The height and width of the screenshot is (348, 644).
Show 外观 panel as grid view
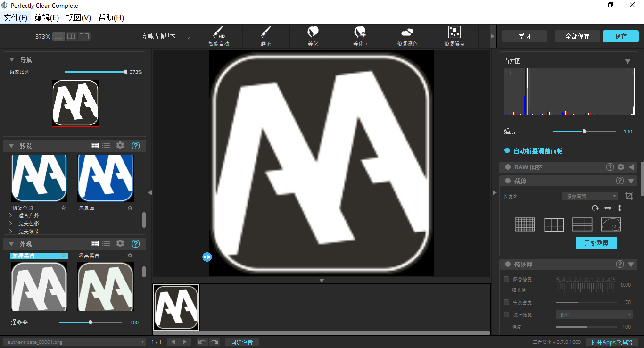pos(95,244)
